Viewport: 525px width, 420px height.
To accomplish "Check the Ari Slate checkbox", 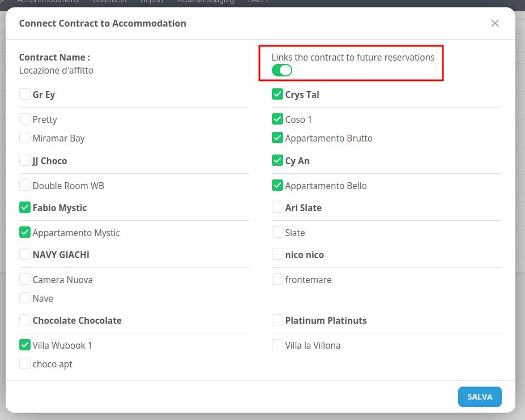I will pos(278,208).
